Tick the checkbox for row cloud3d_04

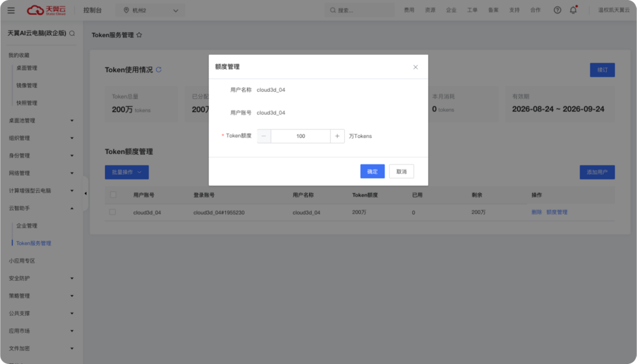pos(112,212)
